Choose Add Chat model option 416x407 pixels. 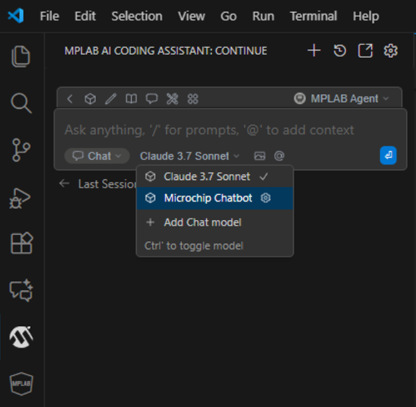coord(215,222)
